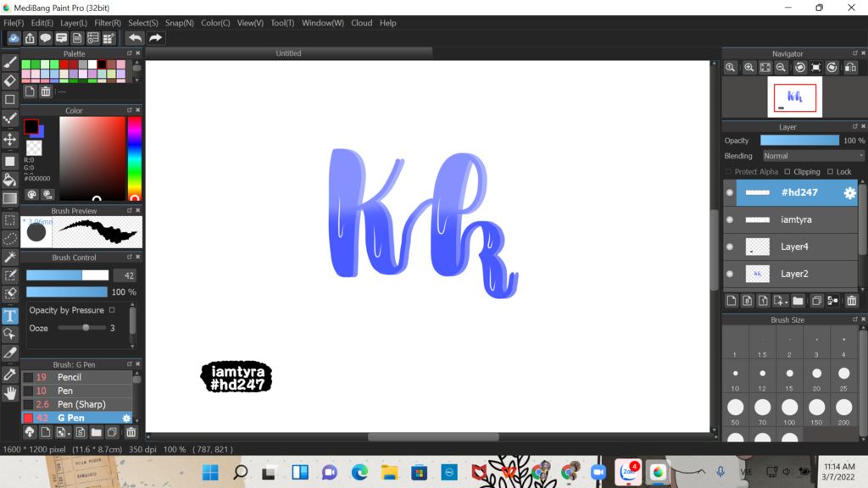Select the Move tool
This screenshot has width=868, height=488.
(10, 139)
